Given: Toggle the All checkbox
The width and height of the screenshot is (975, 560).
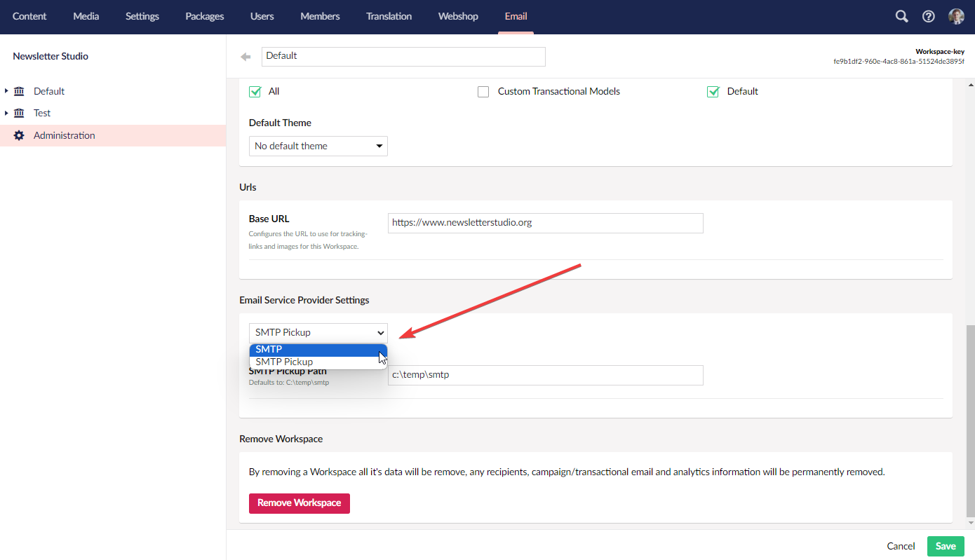Looking at the screenshot, I should pyautogui.click(x=255, y=92).
